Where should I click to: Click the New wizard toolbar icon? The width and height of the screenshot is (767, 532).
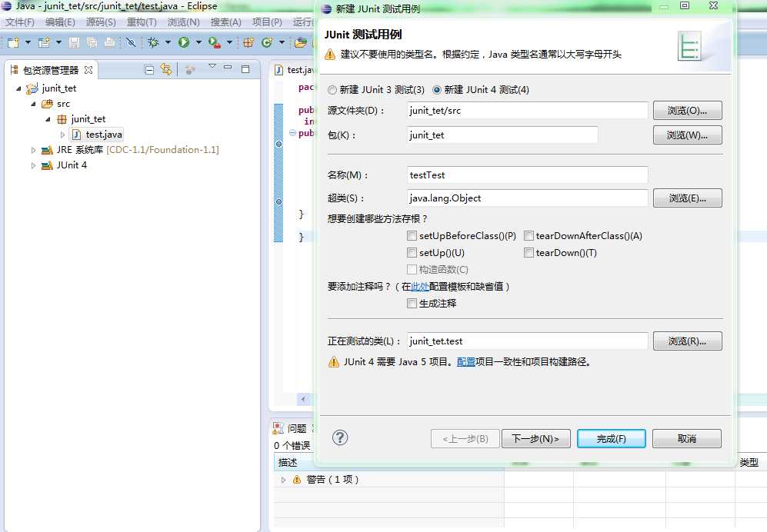click(13, 42)
